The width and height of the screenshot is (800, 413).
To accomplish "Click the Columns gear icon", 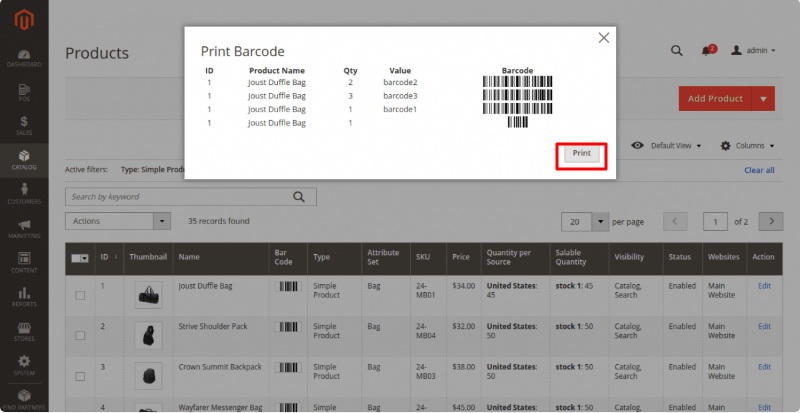I will (x=726, y=145).
